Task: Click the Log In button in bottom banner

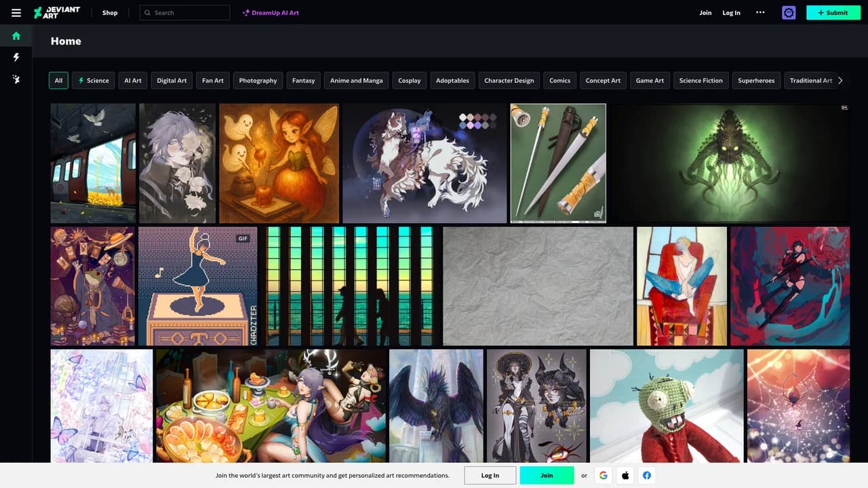Action: 490,475
